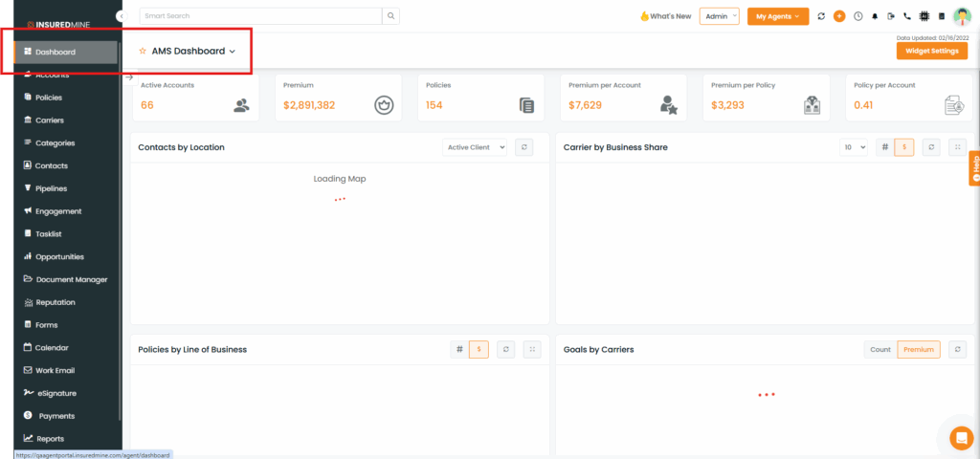
Task: Refresh the Policies by Line of Business widget
Action: pos(506,349)
